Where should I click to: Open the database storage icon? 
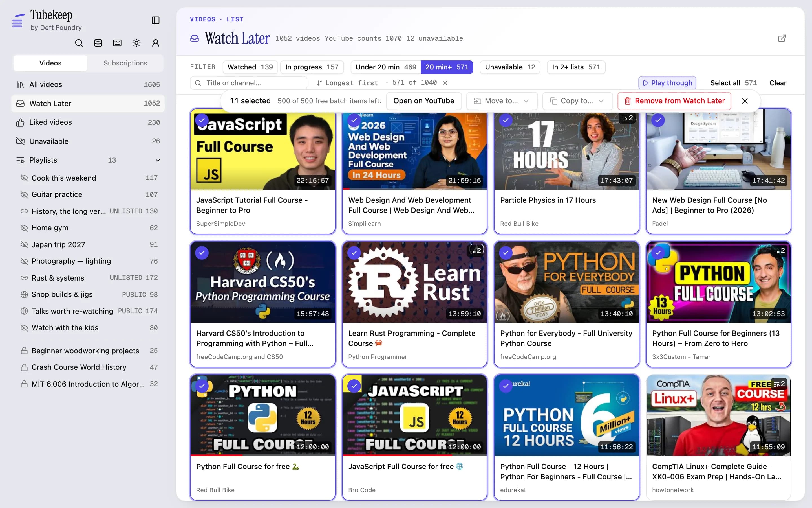pos(98,43)
